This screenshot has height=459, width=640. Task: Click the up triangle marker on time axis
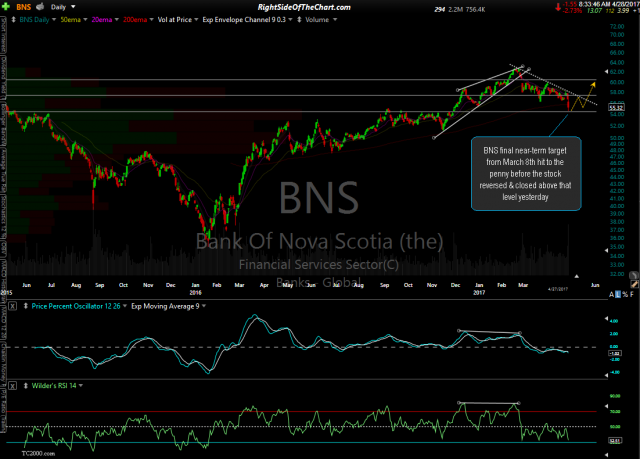coord(576,276)
